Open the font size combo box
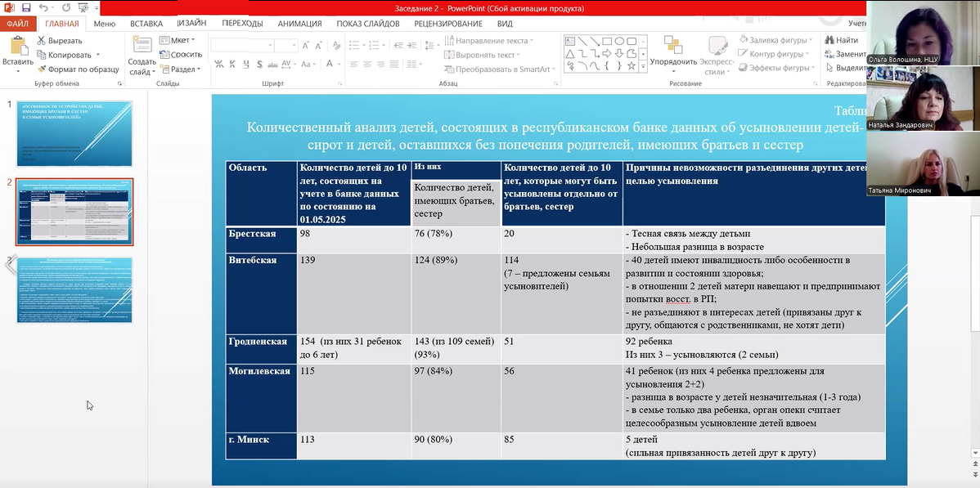Image resolution: width=980 pixels, height=488 pixels. coord(285,45)
